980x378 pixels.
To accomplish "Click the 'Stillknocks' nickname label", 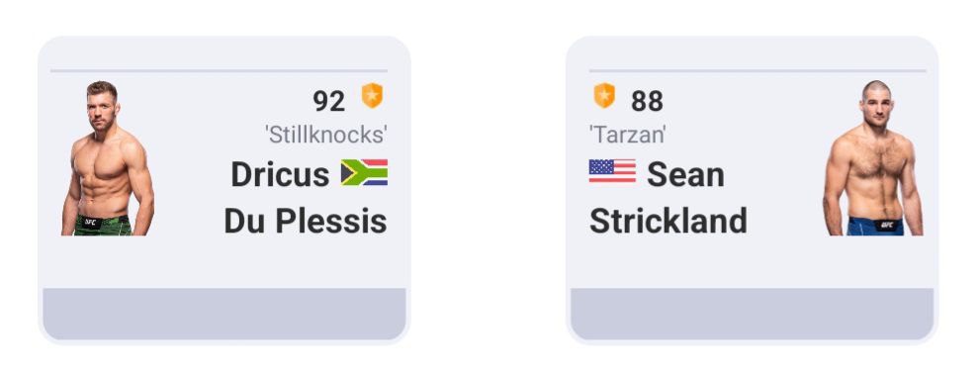I will (326, 135).
